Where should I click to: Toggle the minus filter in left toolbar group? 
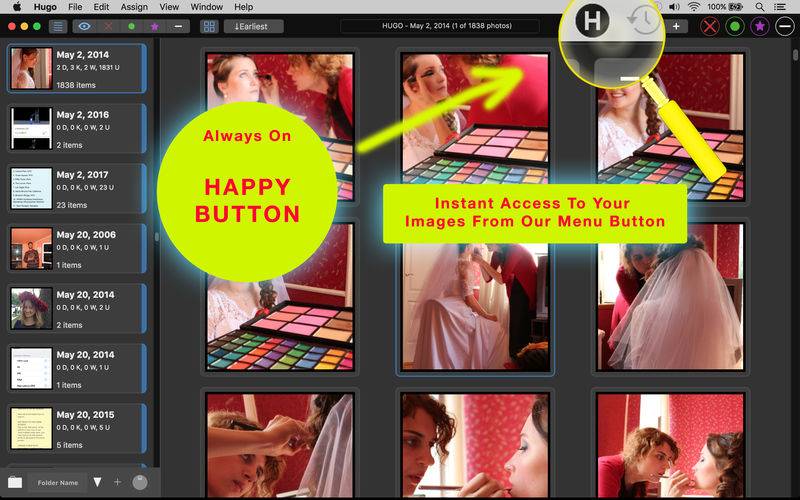[178, 27]
